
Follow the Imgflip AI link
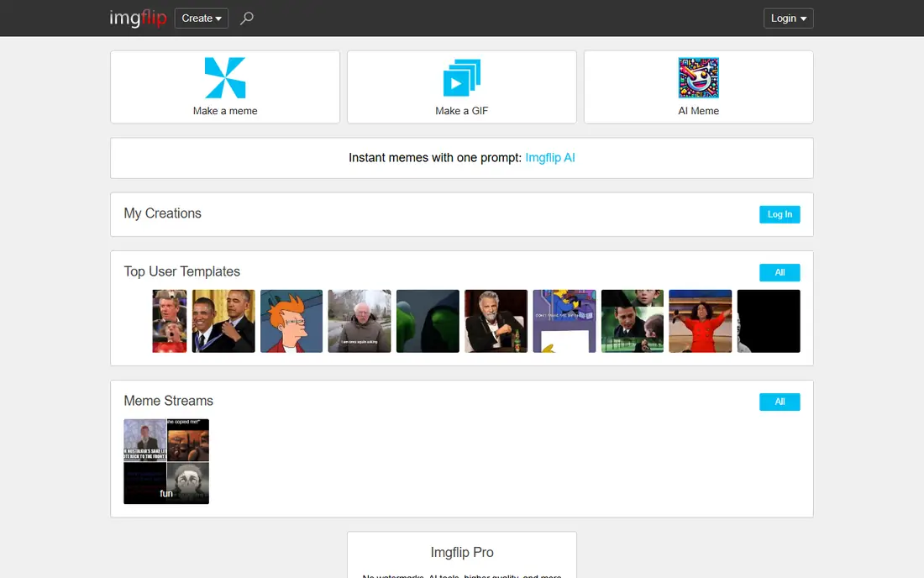coord(550,158)
